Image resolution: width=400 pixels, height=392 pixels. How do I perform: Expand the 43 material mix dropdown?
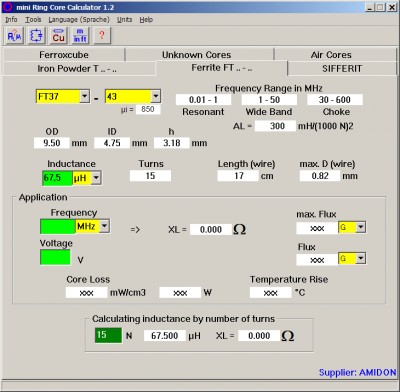point(156,97)
